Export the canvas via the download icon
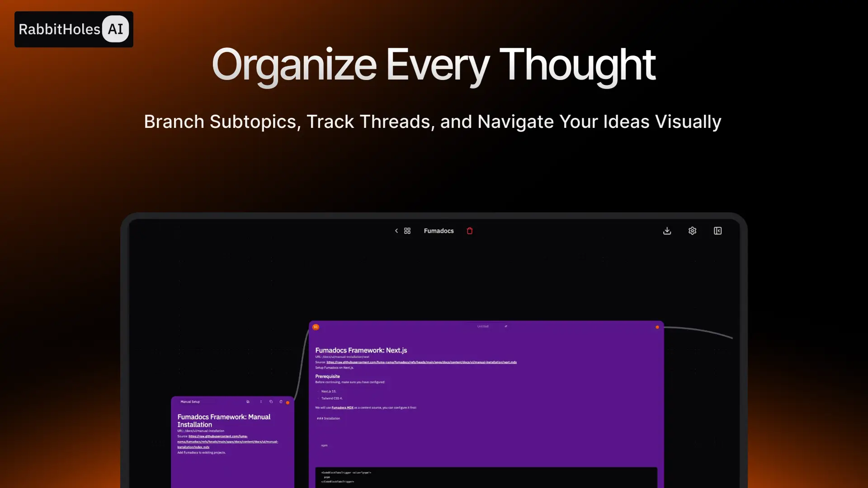Image resolution: width=868 pixels, height=488 pixels. [667, 230]
